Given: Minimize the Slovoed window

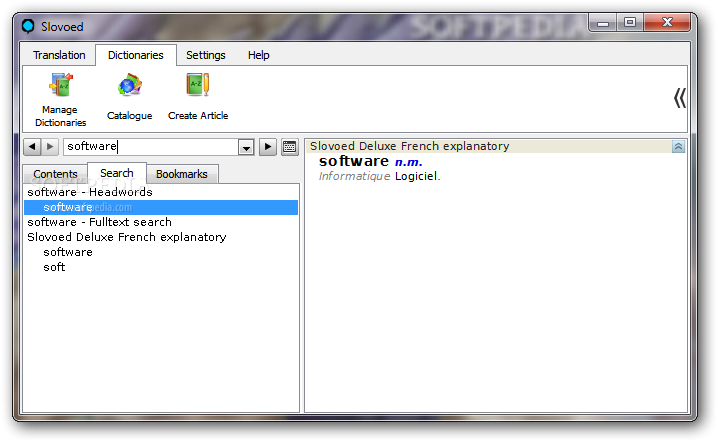Looking at the screenshot, I should click(603, 22).
